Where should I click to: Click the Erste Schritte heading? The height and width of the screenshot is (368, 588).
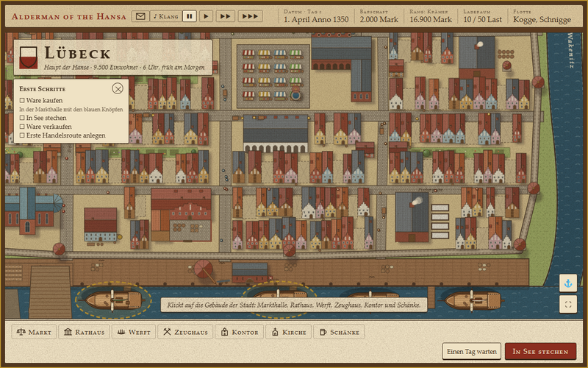click(43, 89)
